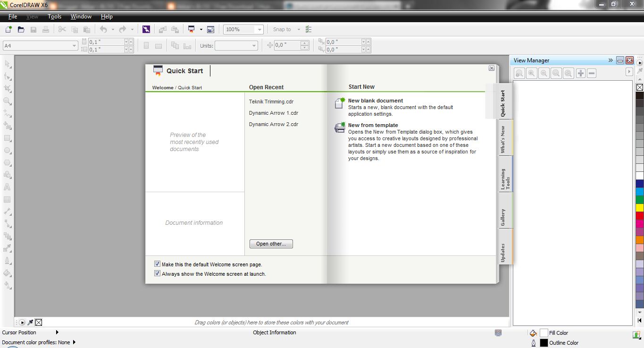Pick the red swatch in color palette

click(x=640, y=215)
